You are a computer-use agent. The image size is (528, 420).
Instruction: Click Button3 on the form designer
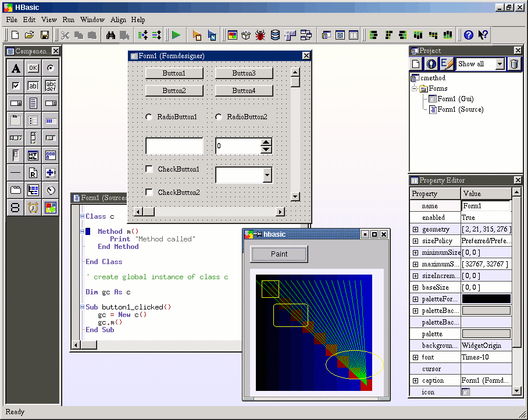point(244,73)
